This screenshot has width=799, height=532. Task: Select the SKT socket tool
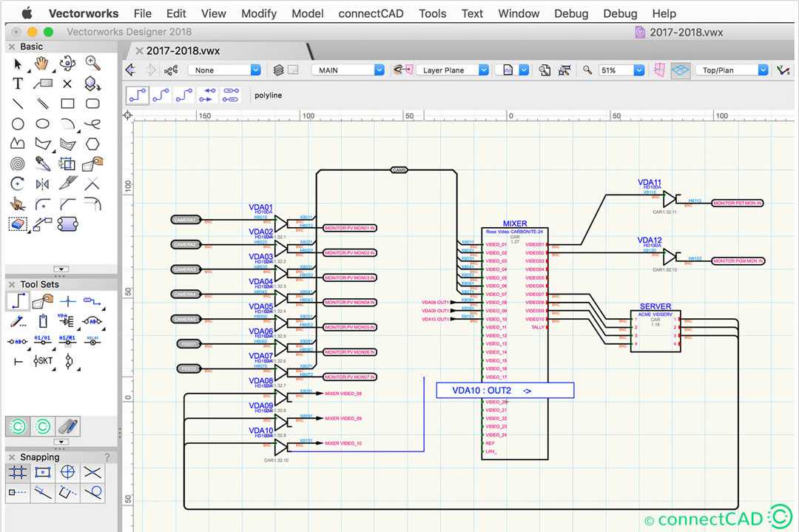tap(43, 360)
